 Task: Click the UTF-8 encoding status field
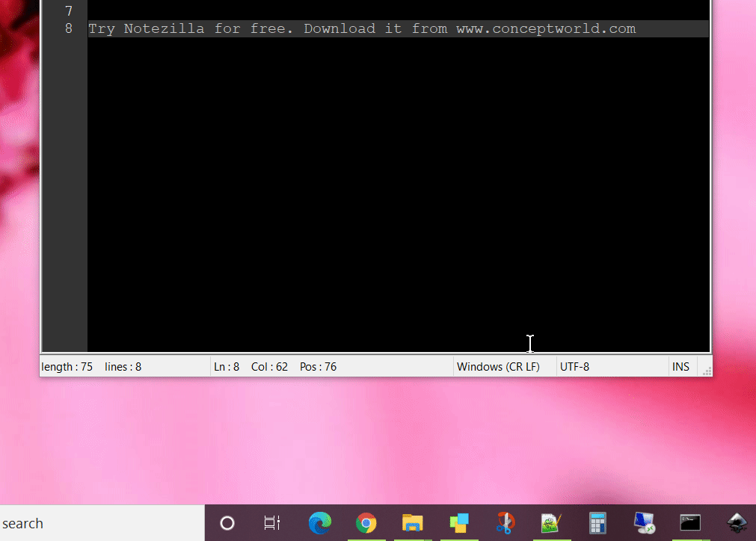pos(612,367)
